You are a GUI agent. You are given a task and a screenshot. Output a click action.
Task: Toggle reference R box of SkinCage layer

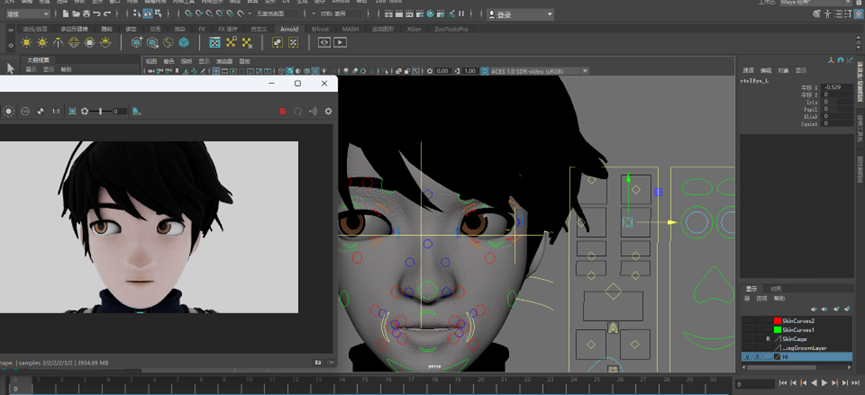point(768,339)
